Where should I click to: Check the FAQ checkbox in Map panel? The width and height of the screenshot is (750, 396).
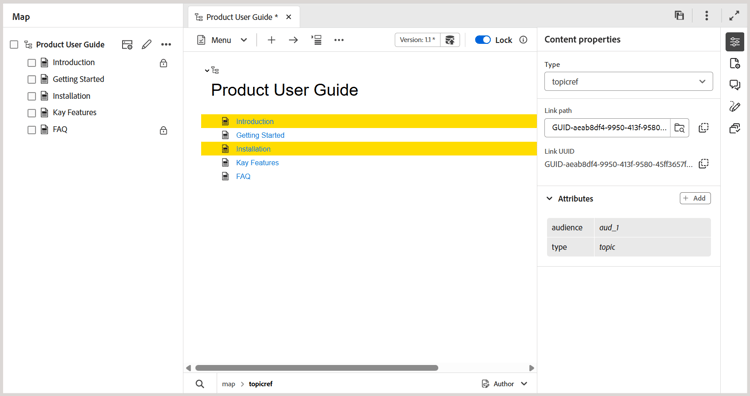coord(32,130)
